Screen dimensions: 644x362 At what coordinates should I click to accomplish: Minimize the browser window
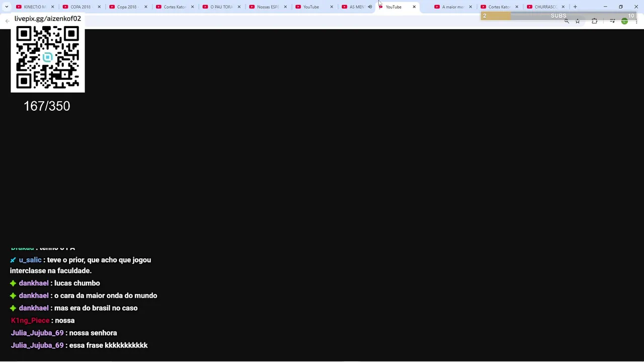605,7
